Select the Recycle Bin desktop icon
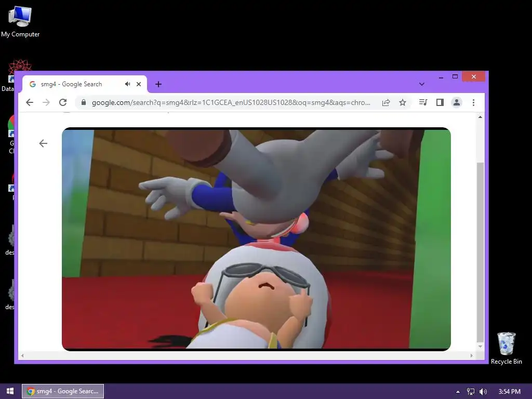Viewport: 532px width, 399px height. pos(506,348)
